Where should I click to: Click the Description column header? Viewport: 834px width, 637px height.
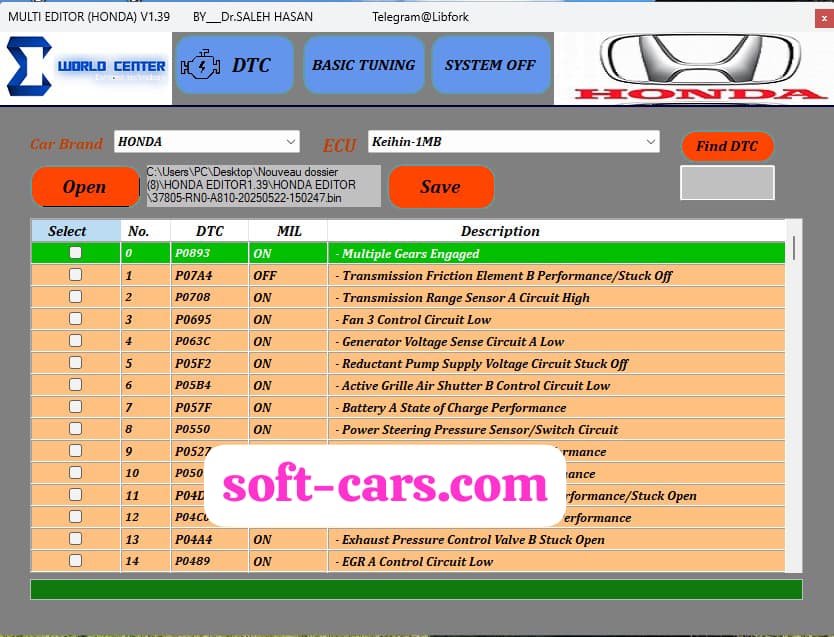click(x=556, y=231)
